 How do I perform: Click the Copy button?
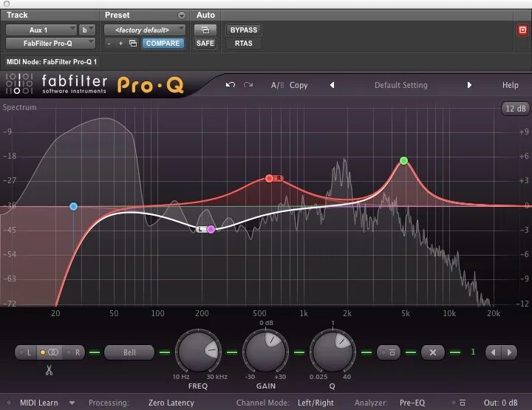299,85
